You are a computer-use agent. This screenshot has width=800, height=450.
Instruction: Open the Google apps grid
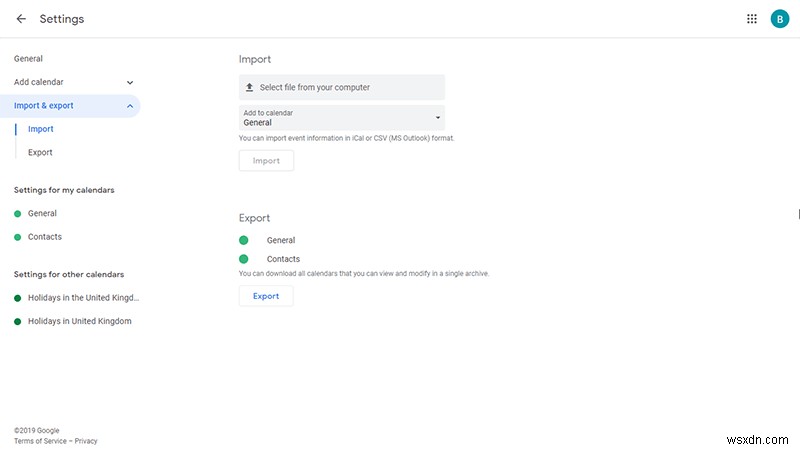pyautogui.click(x=752, y=19)
